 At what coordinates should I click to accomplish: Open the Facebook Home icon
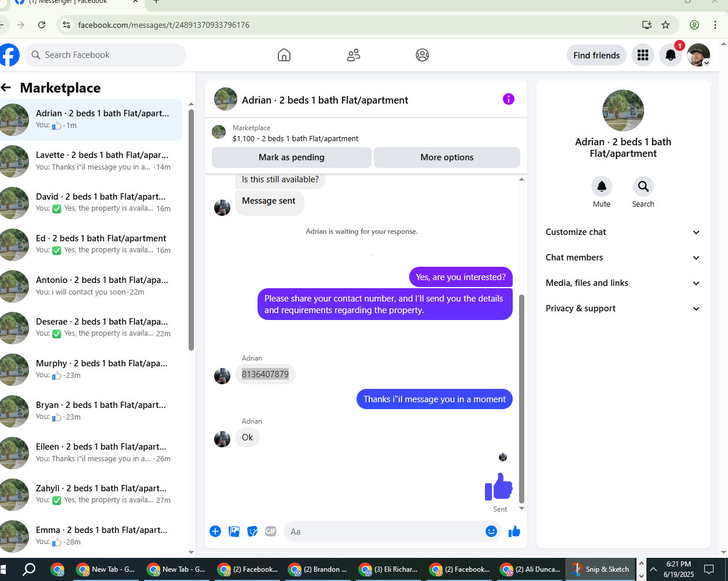[x=284, y=55]
